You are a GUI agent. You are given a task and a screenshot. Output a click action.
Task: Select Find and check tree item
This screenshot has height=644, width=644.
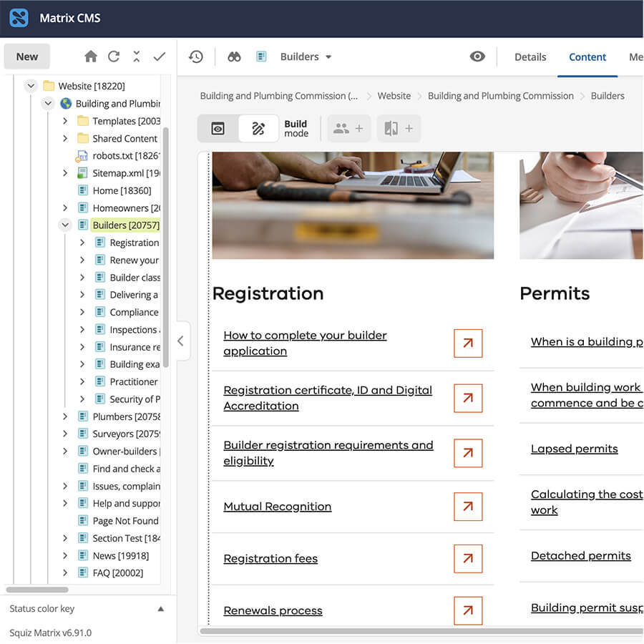point(127,469)
